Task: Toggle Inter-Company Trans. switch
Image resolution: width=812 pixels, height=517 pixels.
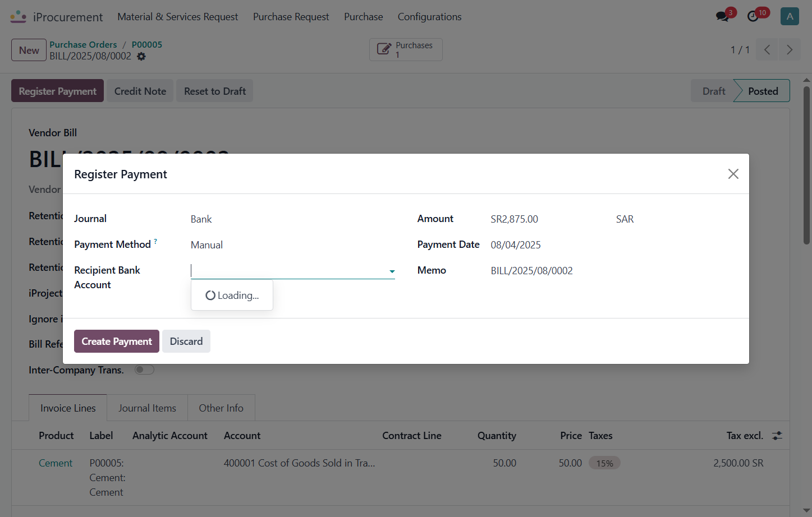Action: tap(144, 370)
